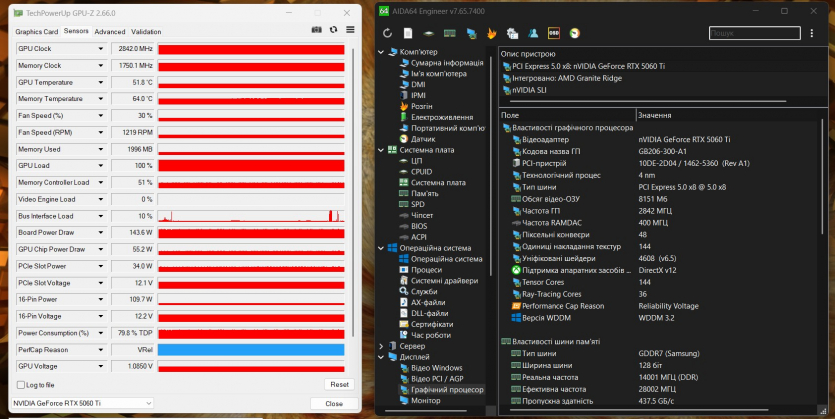Click the GPU Load red graph bar
This screenshot has height=419, width=835.
coord(250,165)
